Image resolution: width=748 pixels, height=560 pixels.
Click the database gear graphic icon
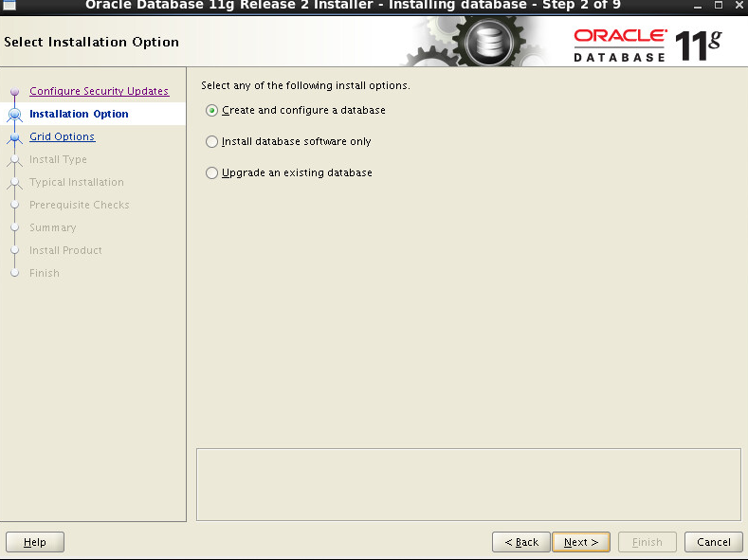pyautogui.click(x=489, y=43)
